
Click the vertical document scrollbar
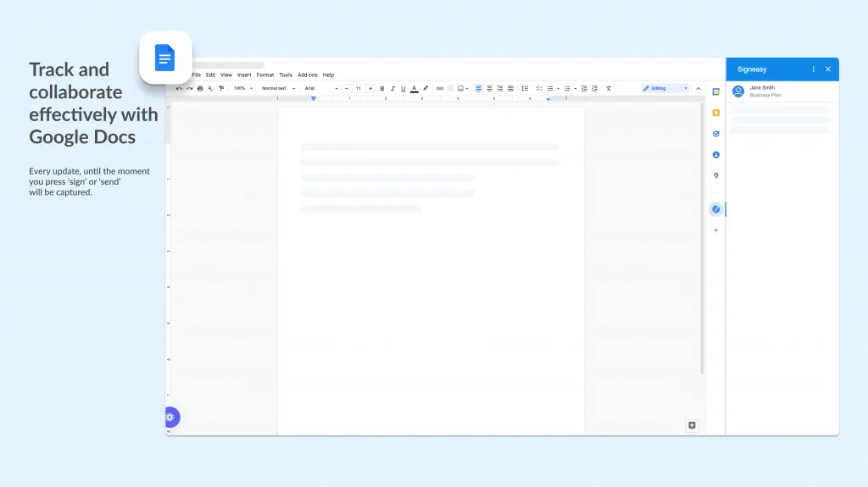pos(702,238)
